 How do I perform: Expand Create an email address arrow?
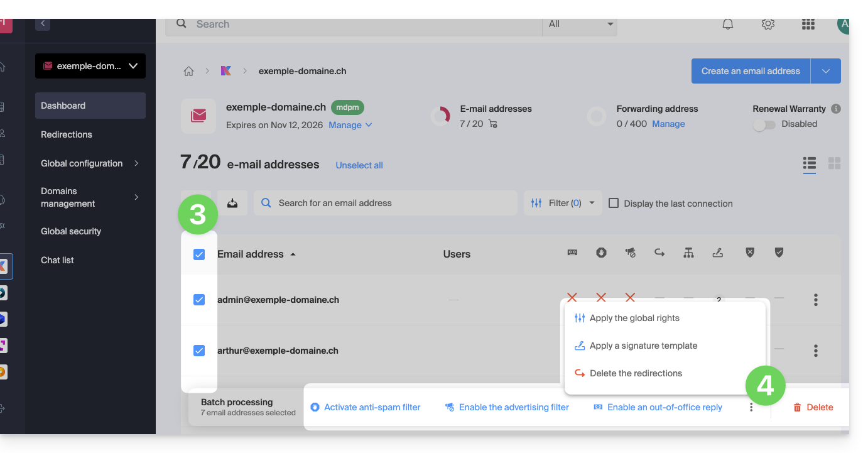[826, 71]
